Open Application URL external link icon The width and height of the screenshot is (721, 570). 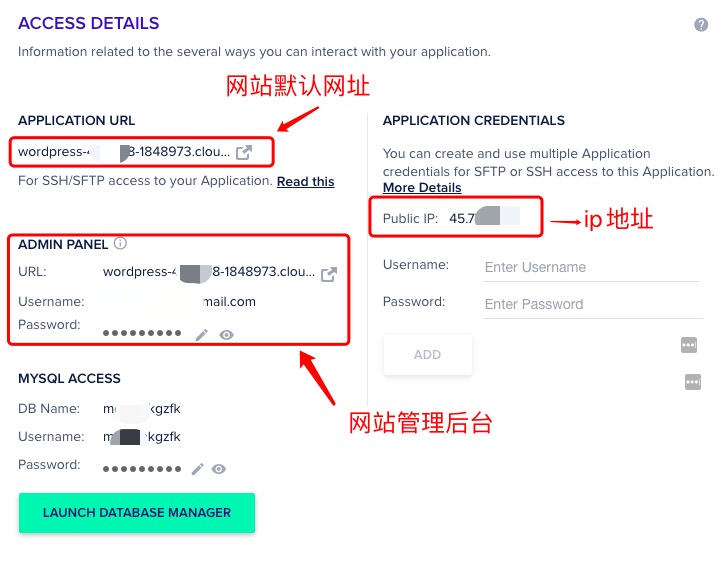(x=244, y=152)
